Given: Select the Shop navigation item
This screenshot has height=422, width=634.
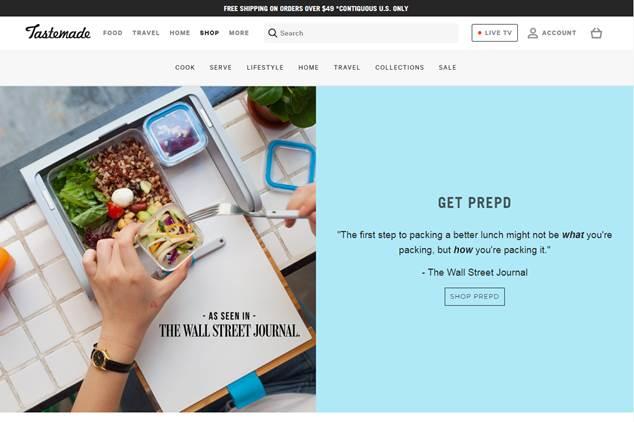Looking at the screenshot, I should tap(209, 33).
